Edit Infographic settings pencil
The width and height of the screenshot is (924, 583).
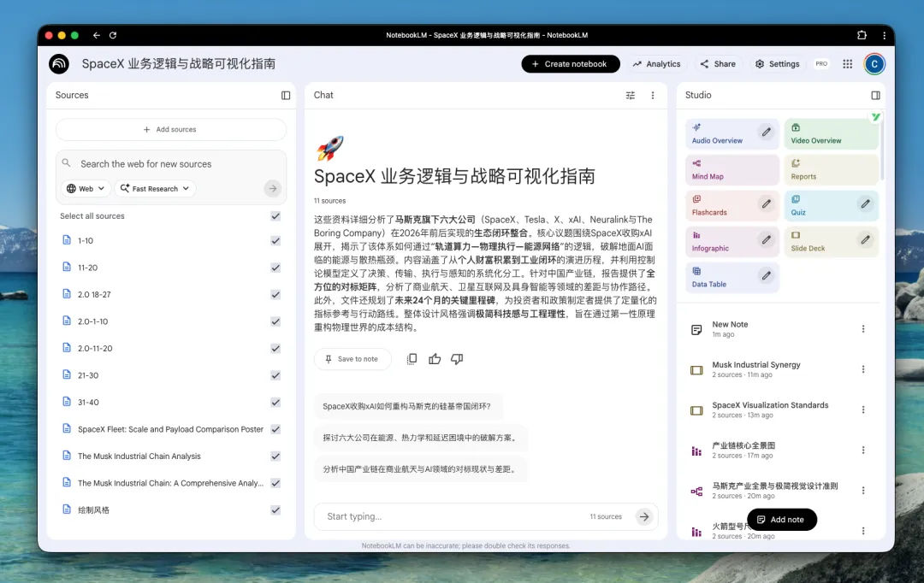[x=766, y=240]
